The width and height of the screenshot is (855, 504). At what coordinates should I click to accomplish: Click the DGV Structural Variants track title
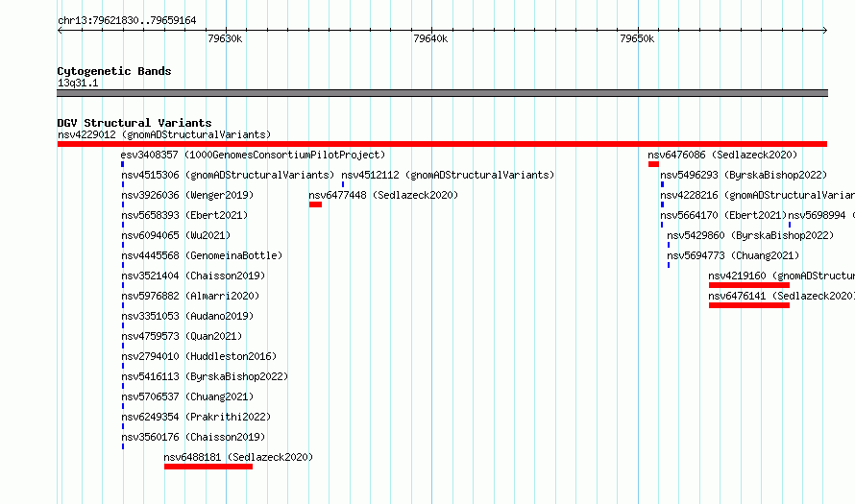(134, 123)
